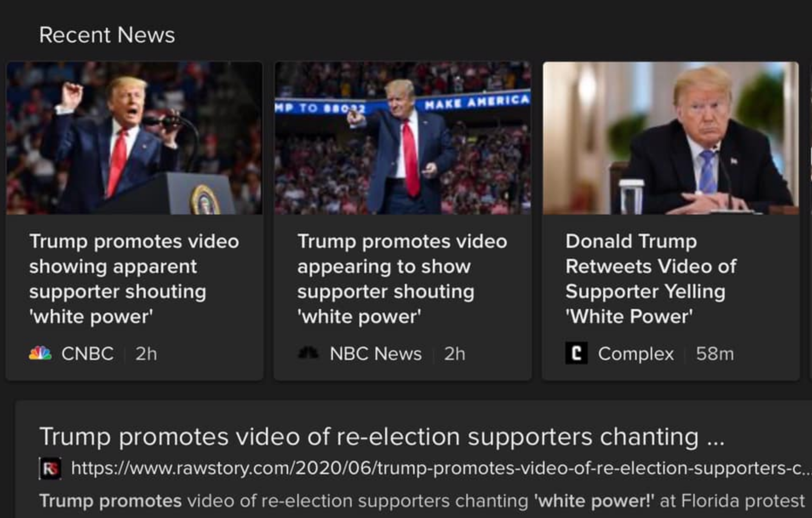Image resolution: width=812 pixels, height=518 pixels.
Task: Open the CNBC article thumbnail image
Action: point(134,138)
